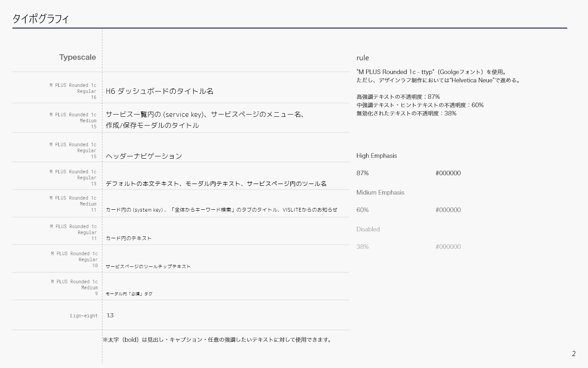Image resolution: width=588 pixels, height=368 pixels.
Task: Select the カード内のテキスト sample text
Action: tap(128, 238)
